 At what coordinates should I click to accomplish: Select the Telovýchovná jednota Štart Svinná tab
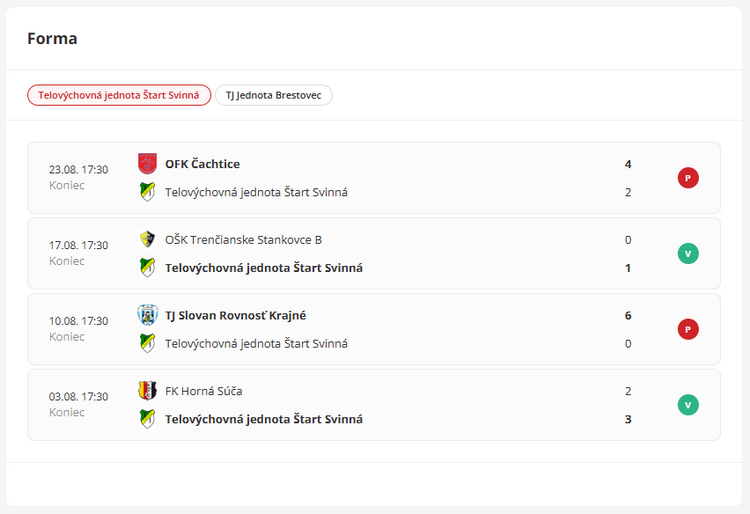pyautogui.click(x=119, y=95)
